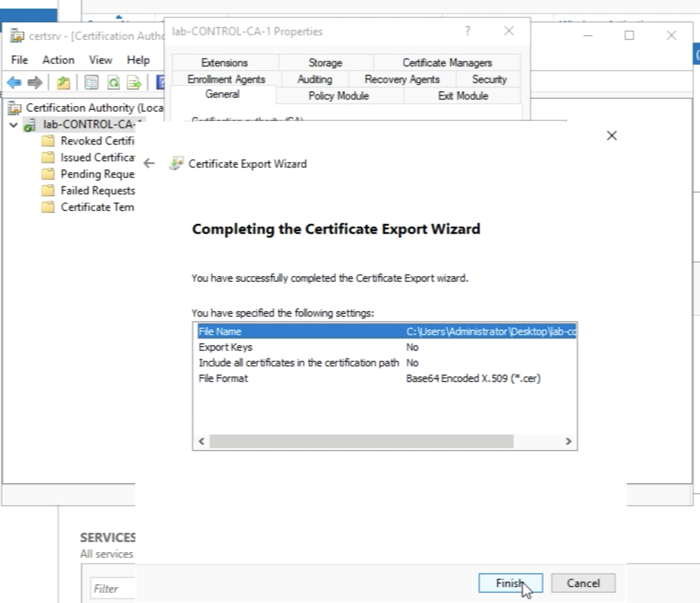Viewport: 700px width, 603px height.
Task: Cancel the Certificate Export Wizard
Action: [x=583, y=583]
